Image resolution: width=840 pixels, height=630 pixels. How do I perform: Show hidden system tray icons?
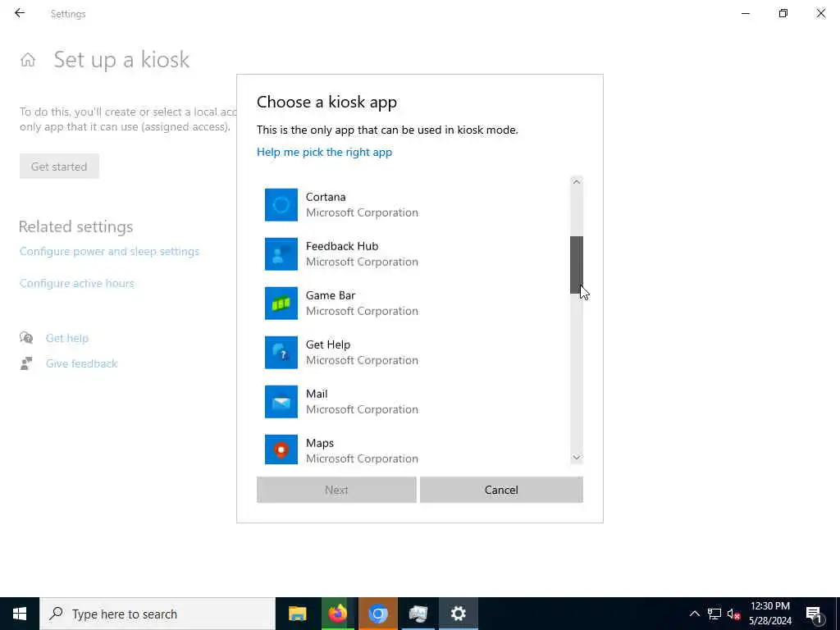coord(694,614)
